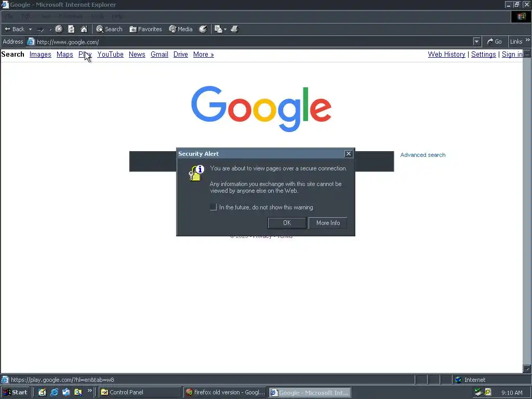Screen dimensions: 532x399
Task: Expand the address bar dropdown arrow
Action: [x=477, y=42]
